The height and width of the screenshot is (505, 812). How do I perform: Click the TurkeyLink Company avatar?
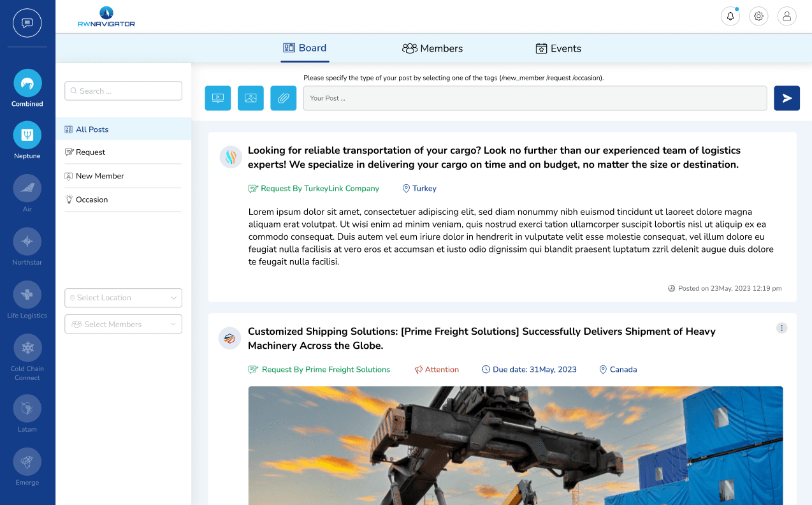231,157
